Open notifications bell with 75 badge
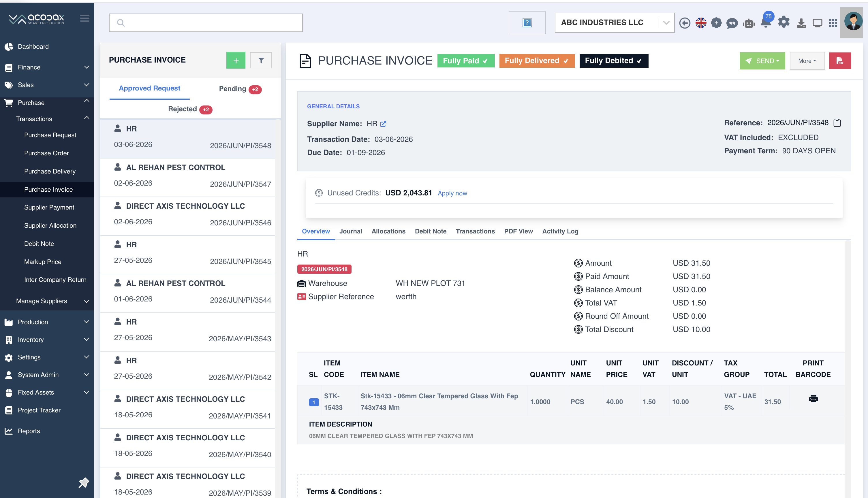The image size is (868, 498). tap(766, 21)
